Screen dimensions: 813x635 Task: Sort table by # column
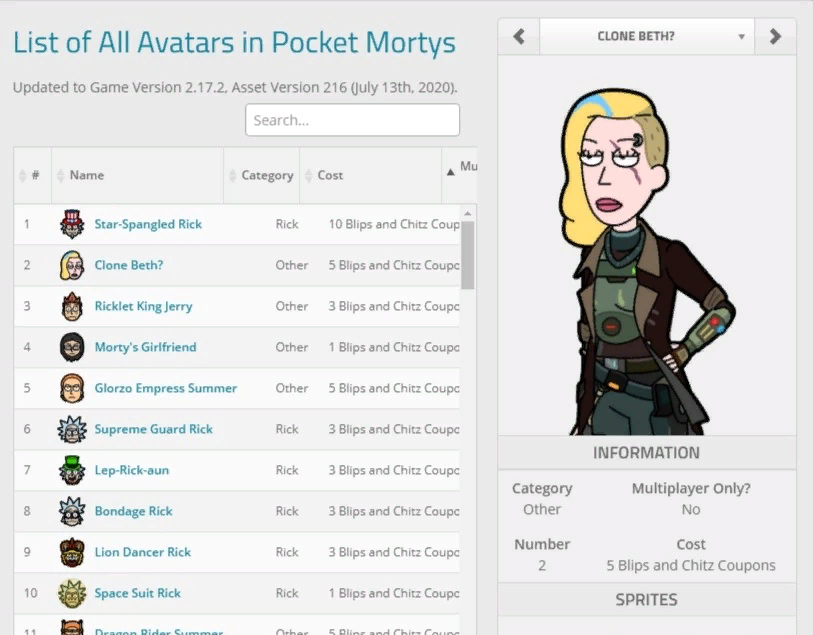(33, 175)
